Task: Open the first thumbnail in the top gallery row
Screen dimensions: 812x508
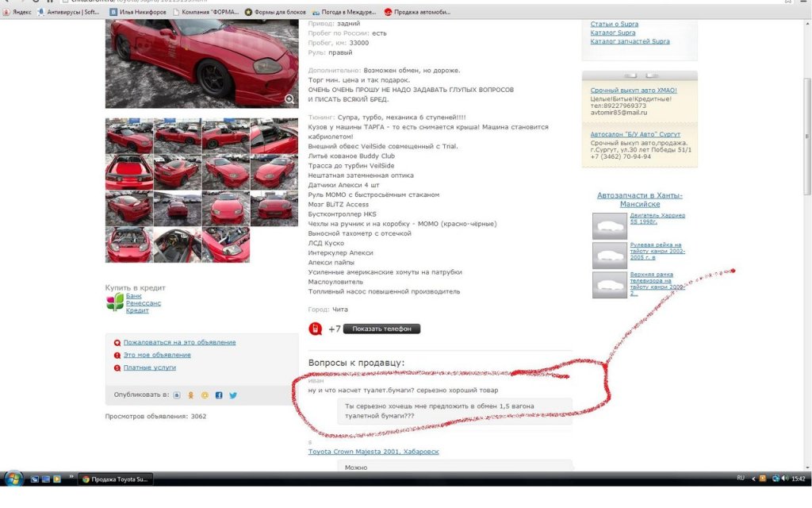Action: (x=129, y=136)
